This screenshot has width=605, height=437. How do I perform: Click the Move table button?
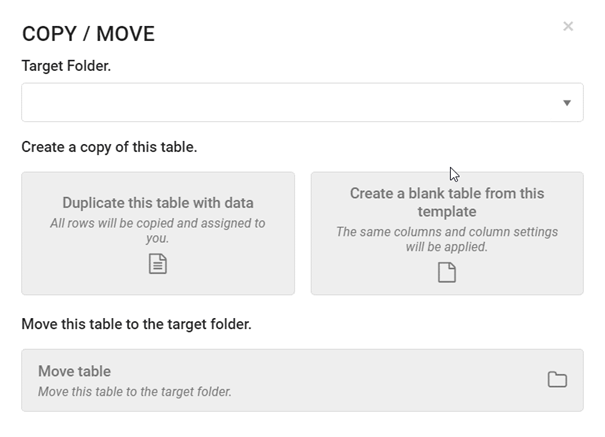302,380
